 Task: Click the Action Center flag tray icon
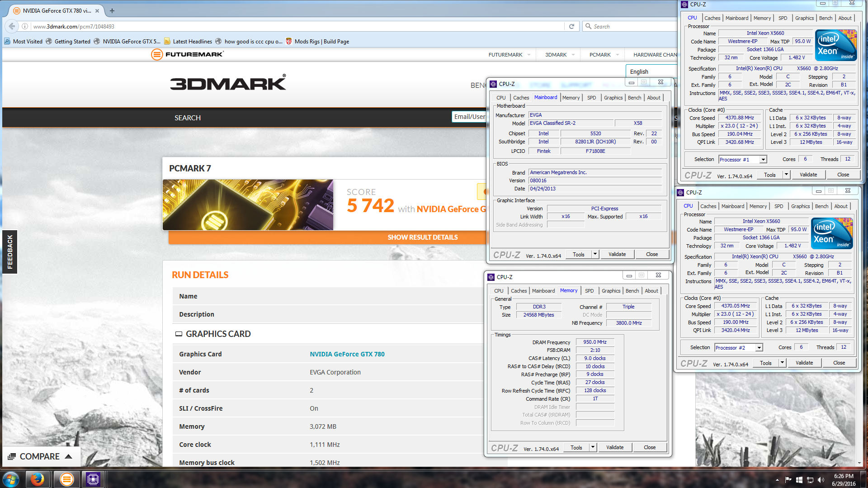(x=788, y=479)
